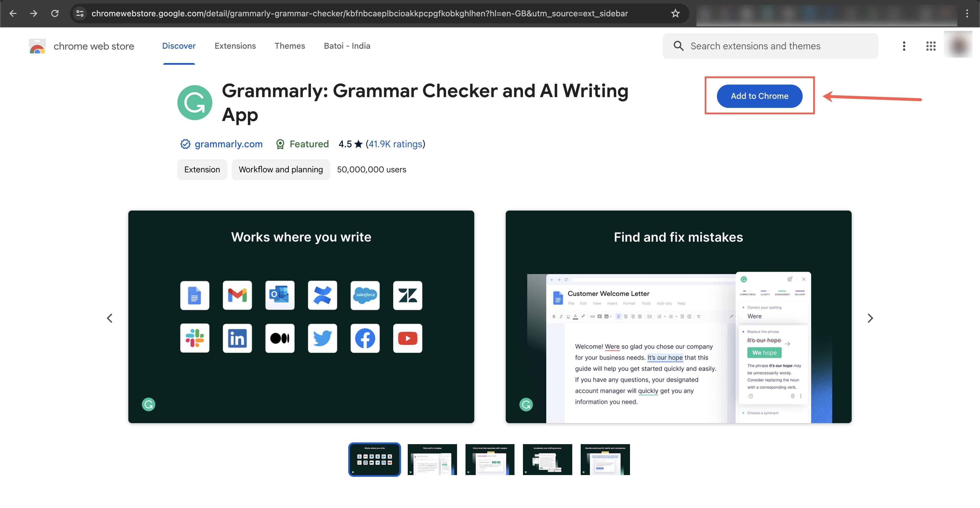Open the store's three-dot options menu
This screenshot has width=980, height=508.
[x=904, y=46]
